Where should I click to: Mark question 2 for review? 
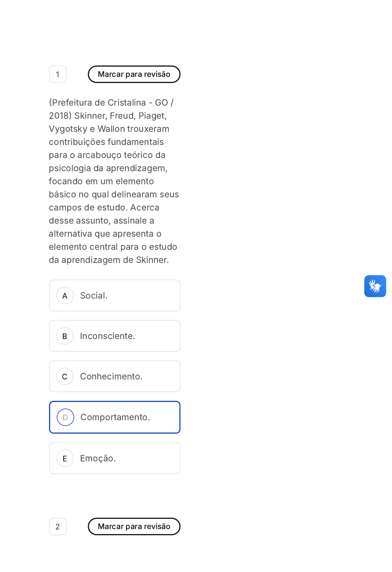tap(134, 526)
